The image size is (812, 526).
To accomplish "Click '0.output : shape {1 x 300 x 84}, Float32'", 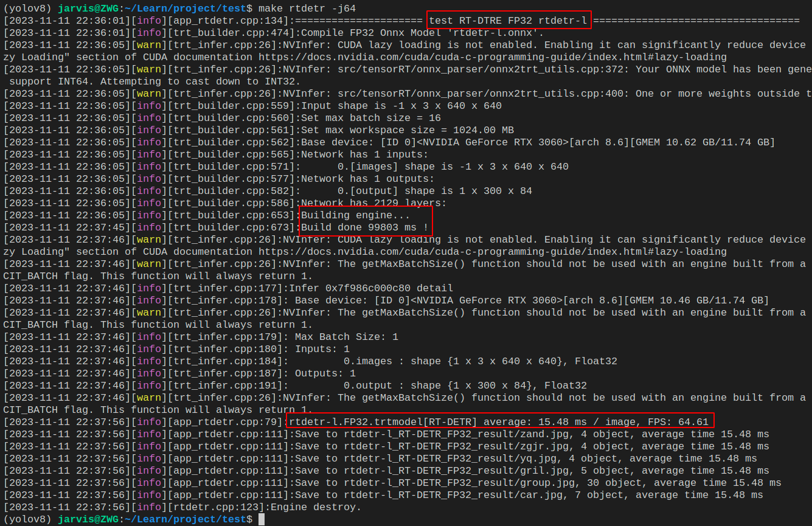I will [465, 386].
